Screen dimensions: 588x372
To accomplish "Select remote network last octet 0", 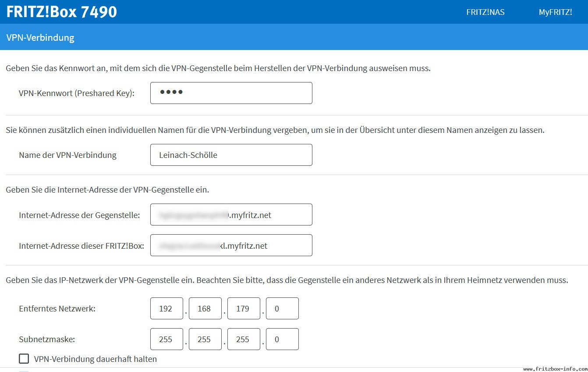I will tap(282, 308).
